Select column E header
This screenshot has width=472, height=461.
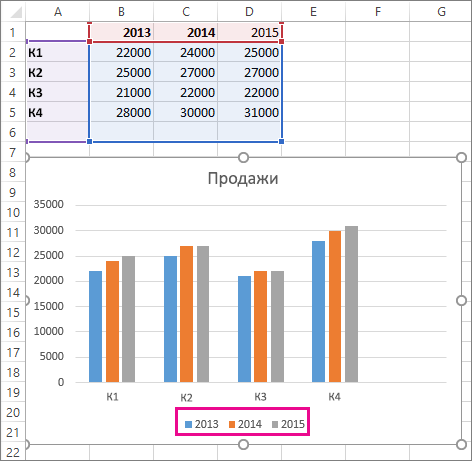pyautogui.click(x=313, y=12)
